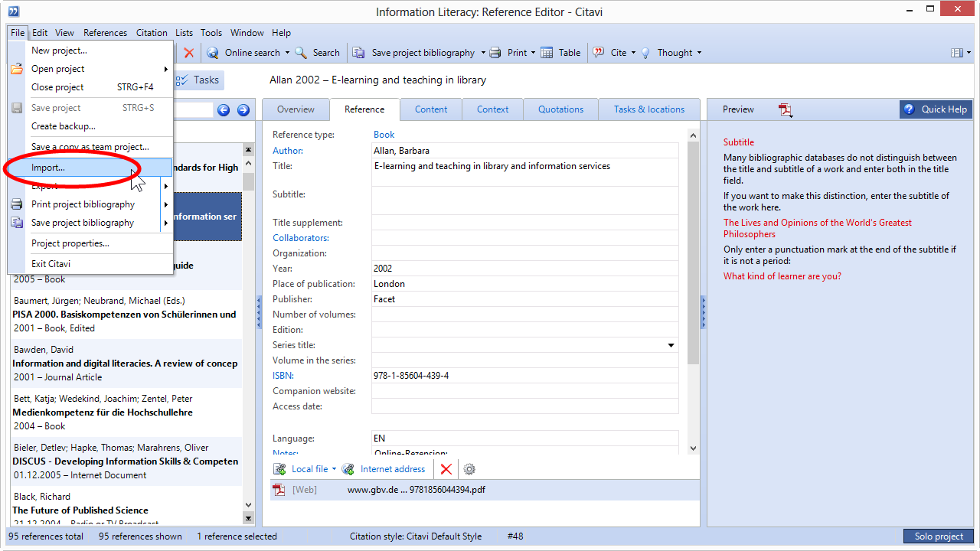Click the Save project bibliography toolbar icon
The image size is (980, 551).
(358, 53)
